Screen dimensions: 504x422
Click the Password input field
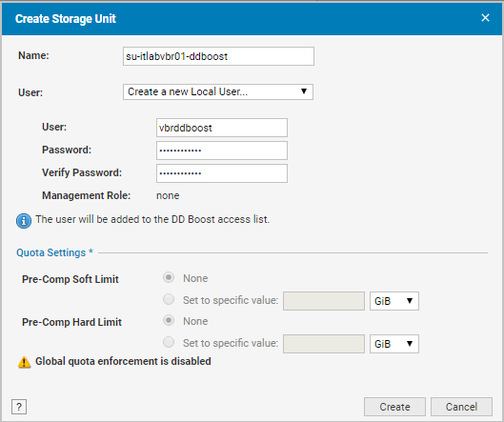222,151
